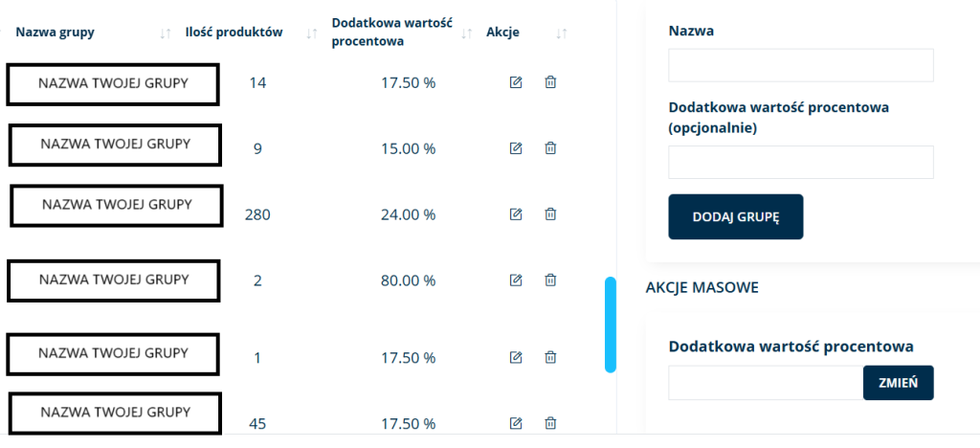This screenshot has width=980, height=448.
Task: Sort table by Nazwa grupy column
Action: click(x=167, y=33)
